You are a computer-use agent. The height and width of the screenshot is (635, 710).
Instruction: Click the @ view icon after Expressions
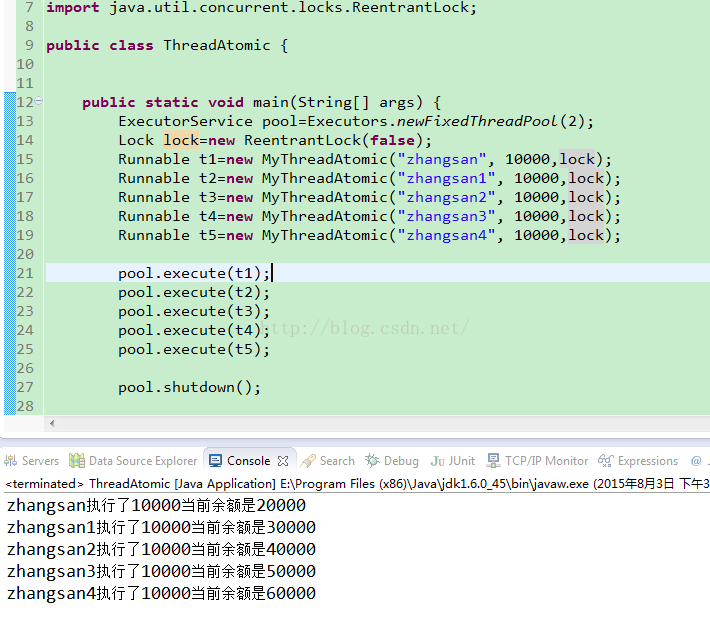click(696, 461)
